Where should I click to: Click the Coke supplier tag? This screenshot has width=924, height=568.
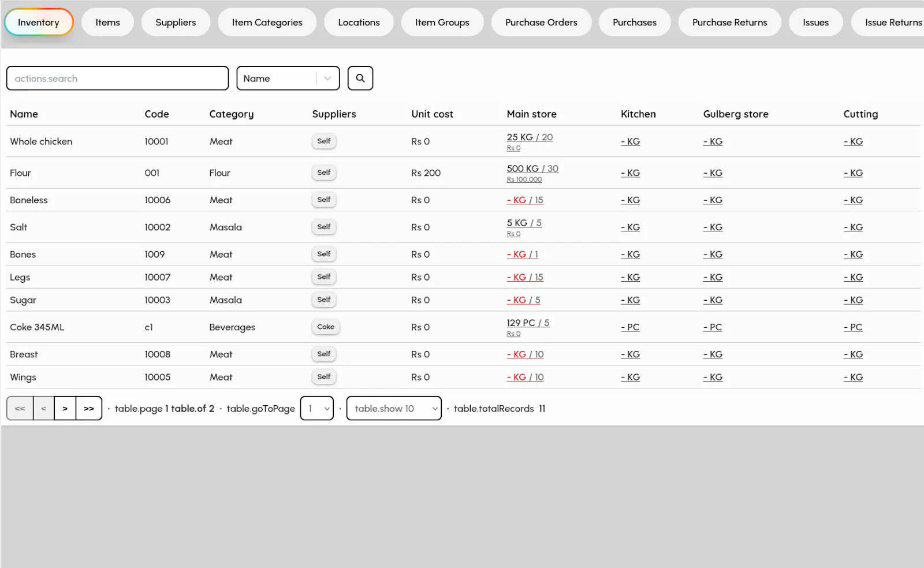click(326, 327)
